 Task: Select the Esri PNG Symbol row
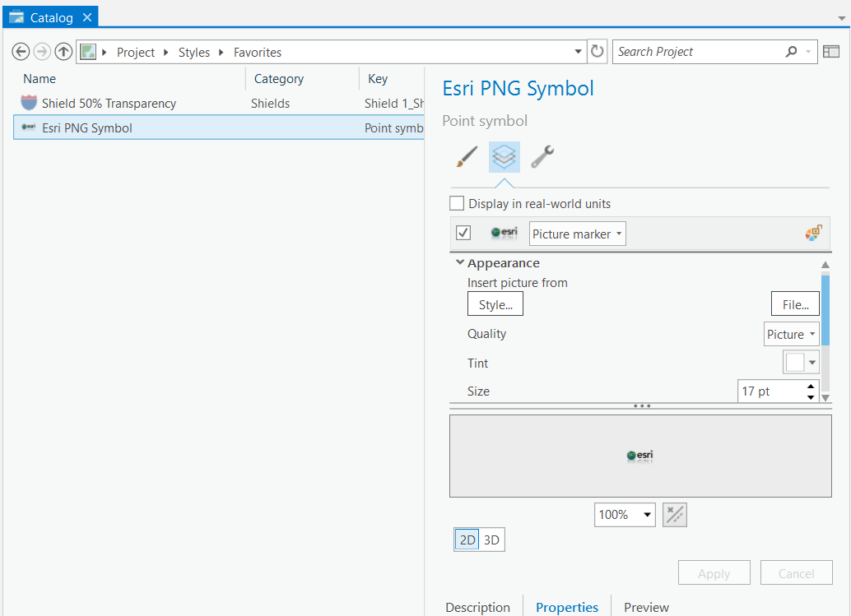[x=219, y=127]
